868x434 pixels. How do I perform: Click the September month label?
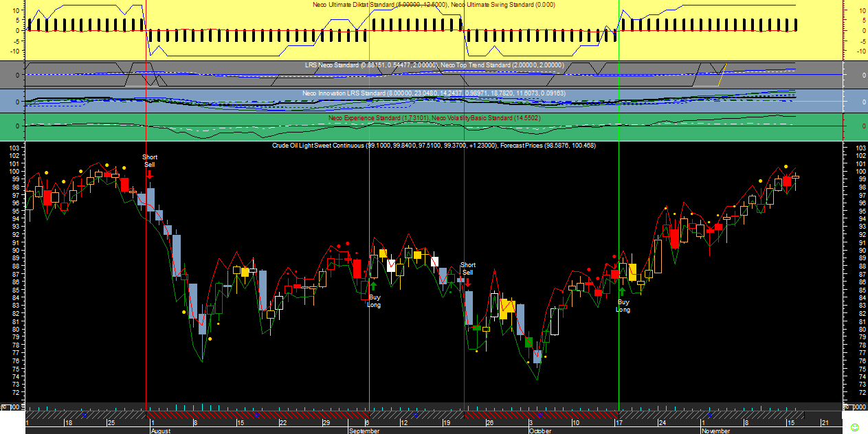point(364,431)
